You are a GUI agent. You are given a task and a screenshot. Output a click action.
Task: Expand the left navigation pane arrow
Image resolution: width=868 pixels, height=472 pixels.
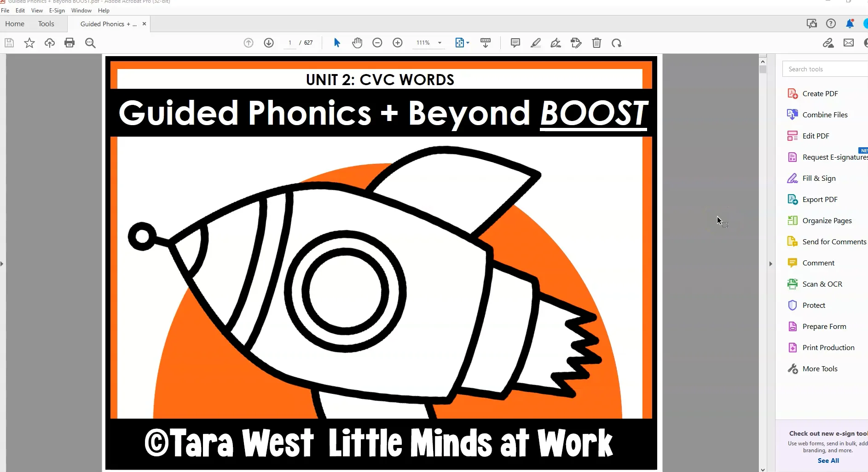point(2,264)
